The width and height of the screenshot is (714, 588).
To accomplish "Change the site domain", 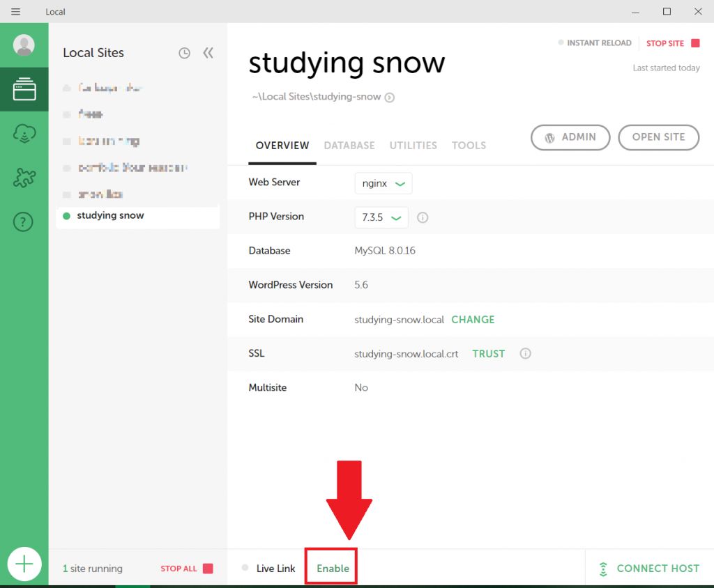I will coord(473,320).
